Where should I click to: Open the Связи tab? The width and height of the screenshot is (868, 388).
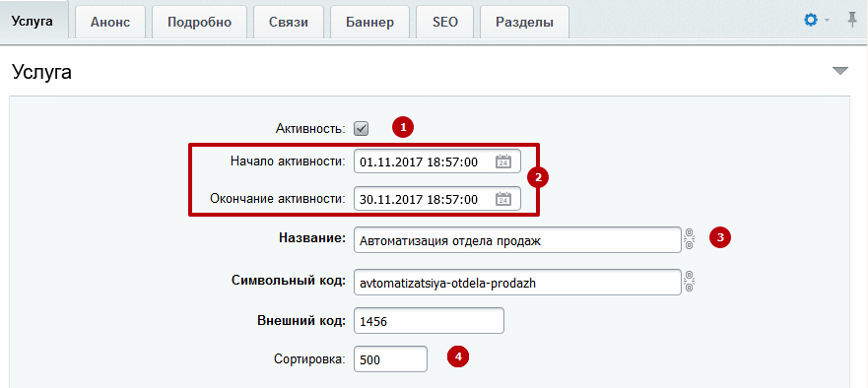pos(289,22)
